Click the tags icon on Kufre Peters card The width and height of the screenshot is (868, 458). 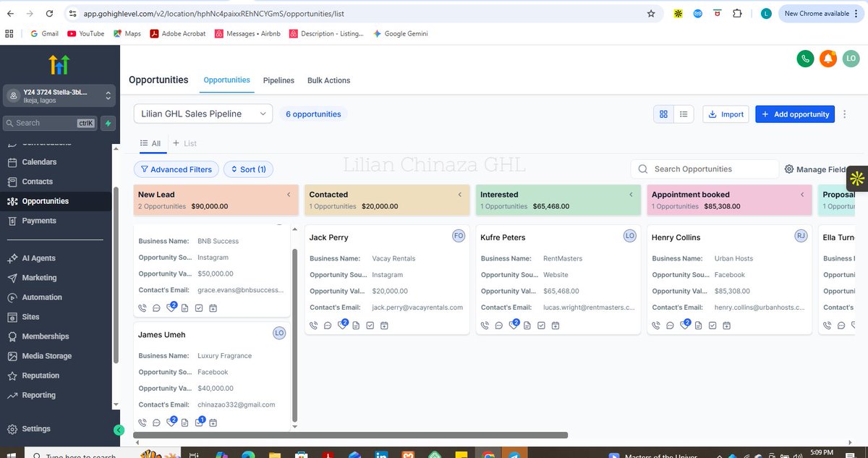pyautogui.click(x=514, y=325)
